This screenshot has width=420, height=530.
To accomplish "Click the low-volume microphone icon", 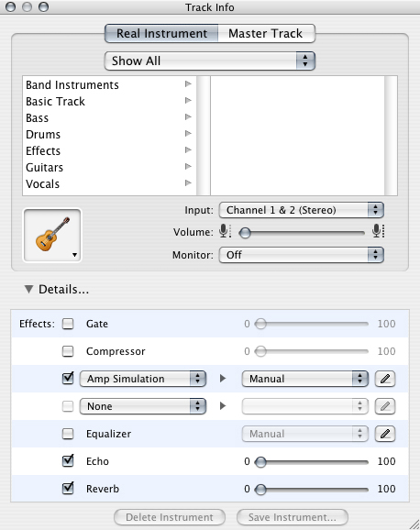I will pos(225,232).
